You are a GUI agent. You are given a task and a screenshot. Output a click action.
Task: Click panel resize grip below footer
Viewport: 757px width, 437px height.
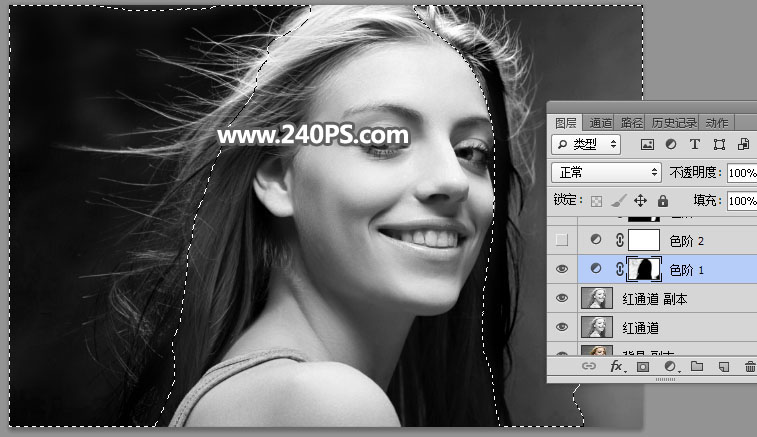(666, 380)
